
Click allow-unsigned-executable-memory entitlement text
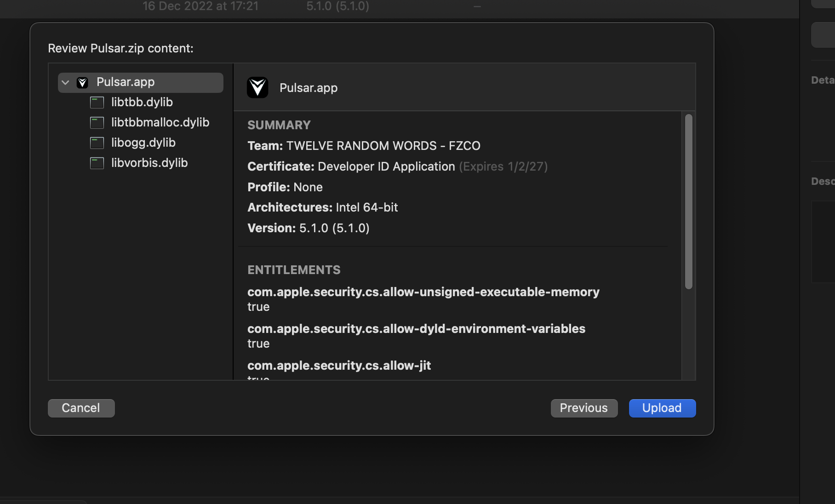[x=423, y=292]
